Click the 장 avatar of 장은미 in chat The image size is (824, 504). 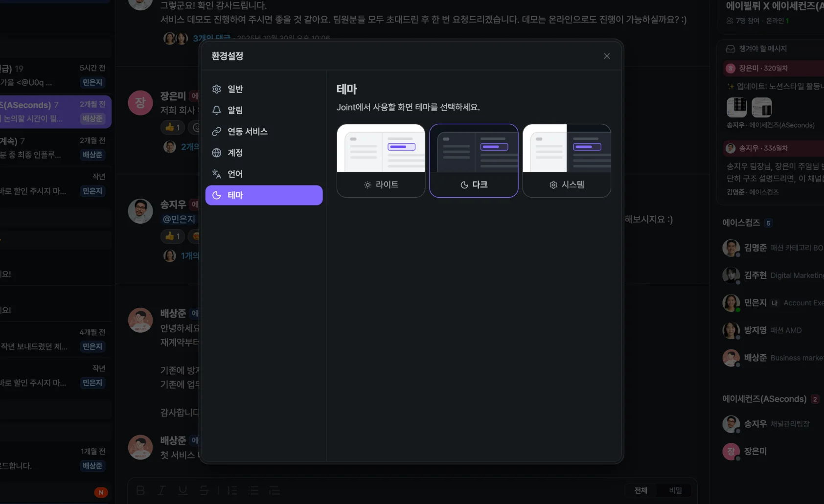pos(140,103)
